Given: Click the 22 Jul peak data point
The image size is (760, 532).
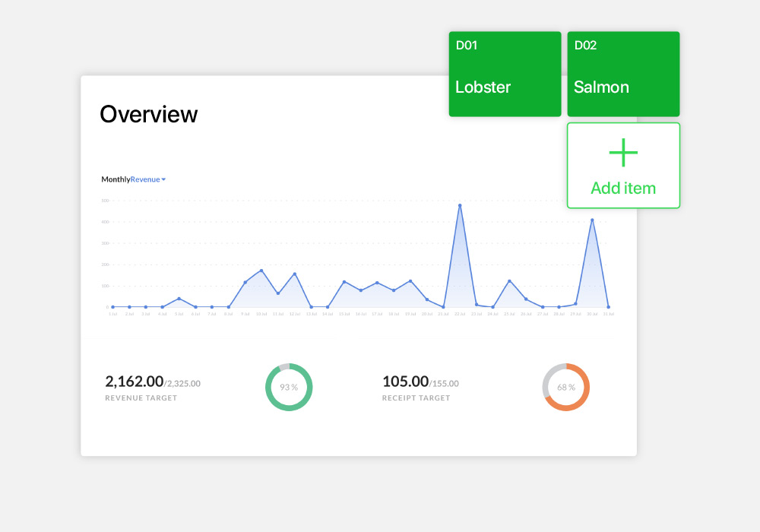Looking at the screenshot, I should [460, 205].
